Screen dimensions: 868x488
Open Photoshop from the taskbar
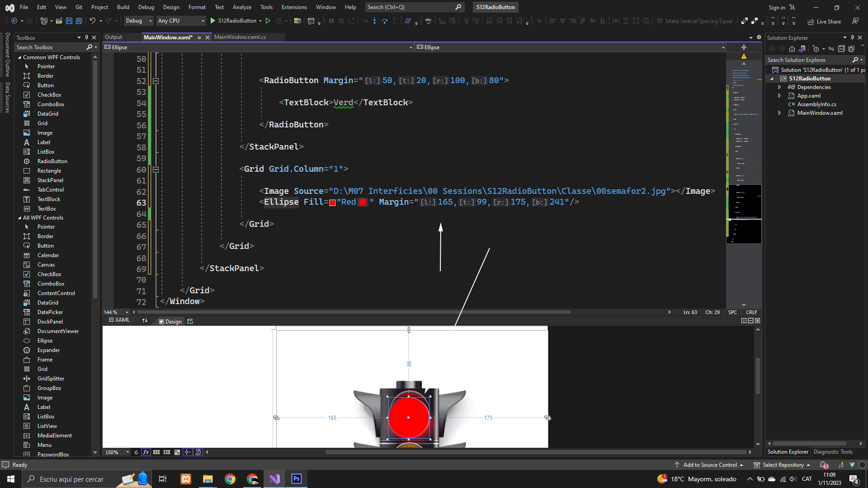[x=297, y=479]
